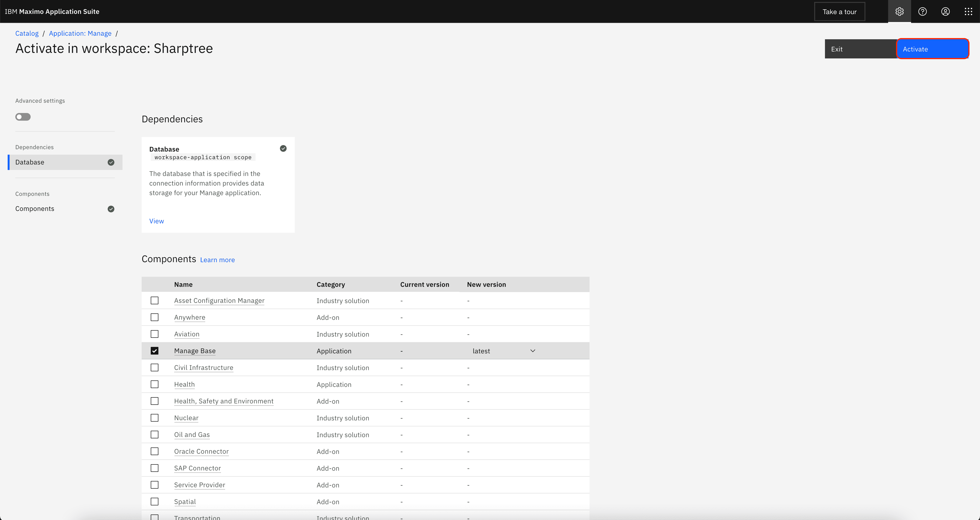Check the Spatial checkbox

tap(155, 502)
